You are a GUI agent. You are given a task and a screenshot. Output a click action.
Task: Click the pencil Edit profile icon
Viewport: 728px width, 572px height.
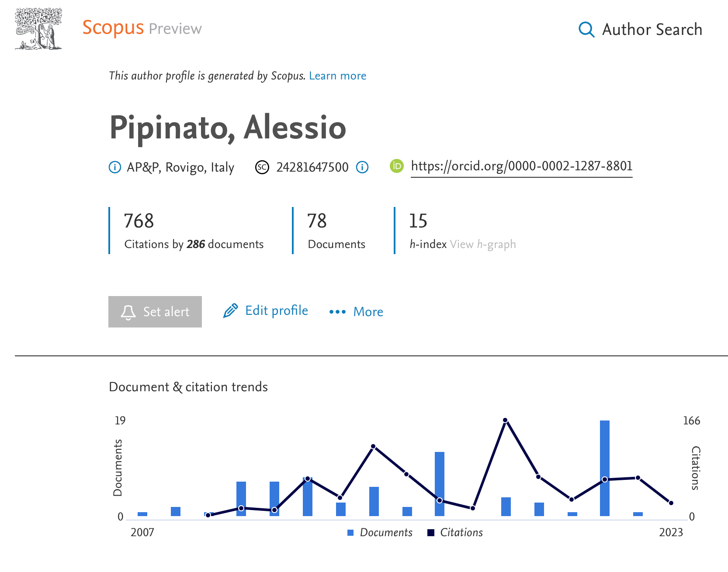click(x=230, y=311)
